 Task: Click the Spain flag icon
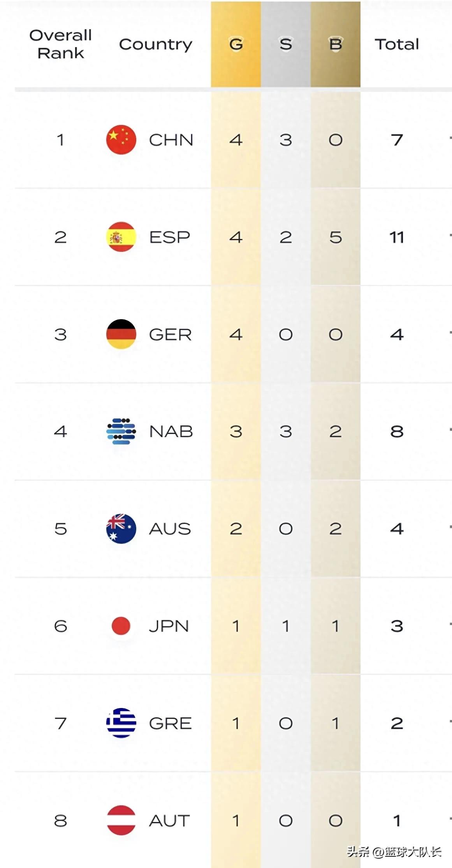[121, 237]
